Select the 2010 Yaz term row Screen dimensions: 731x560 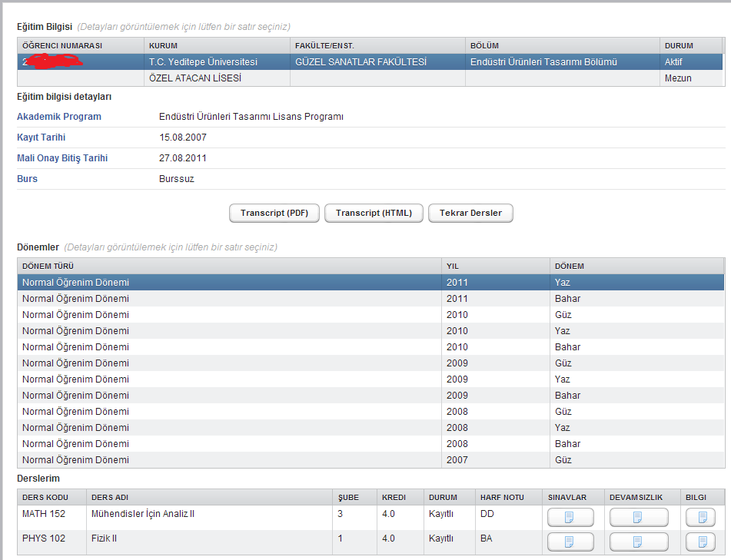[x=370, y=331]
